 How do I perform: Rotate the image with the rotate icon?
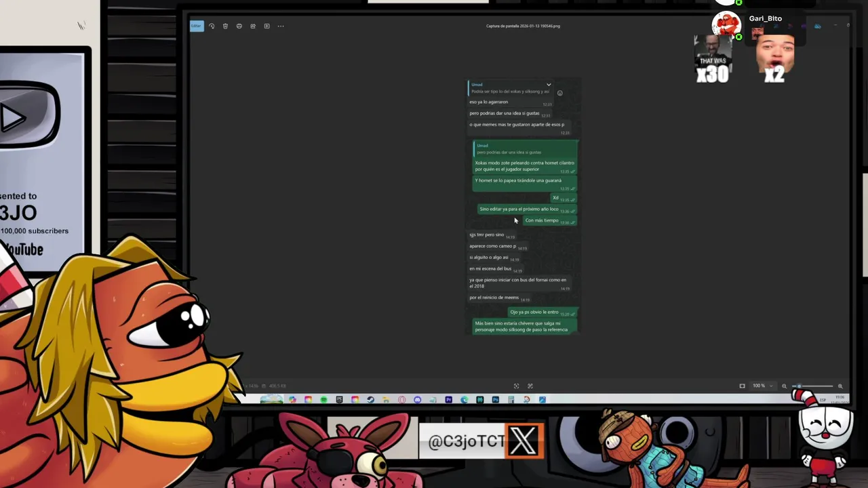[212, 26]
